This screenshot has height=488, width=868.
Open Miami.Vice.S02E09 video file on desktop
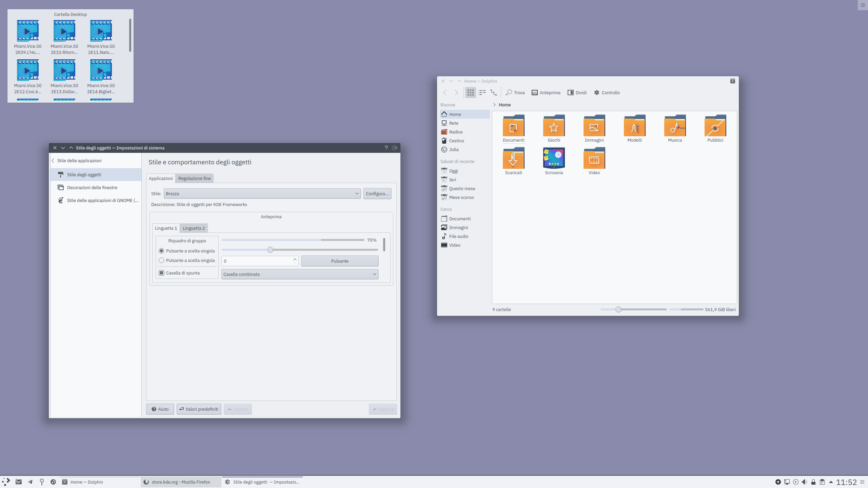coord(28,37)
